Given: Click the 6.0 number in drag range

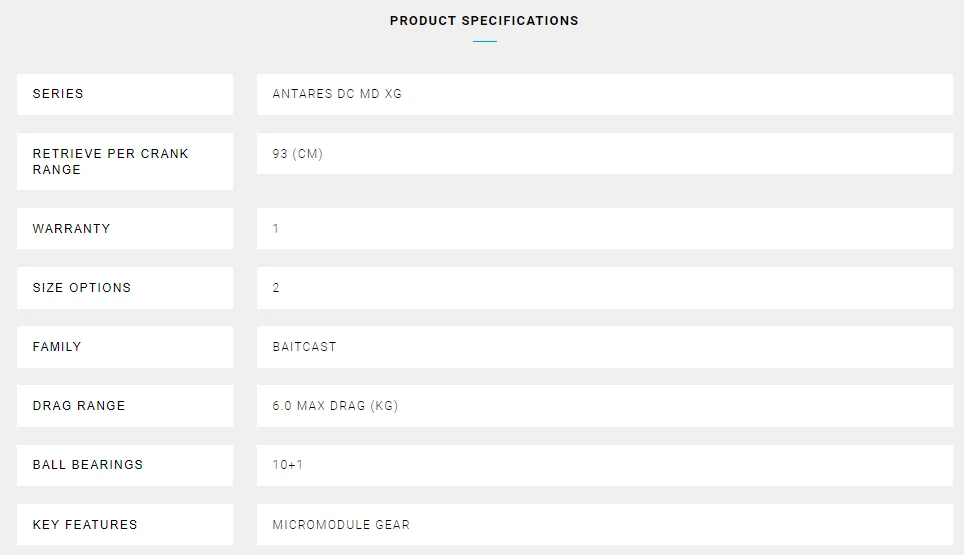Looking at the screenshot, I should (x=282, y=406).
